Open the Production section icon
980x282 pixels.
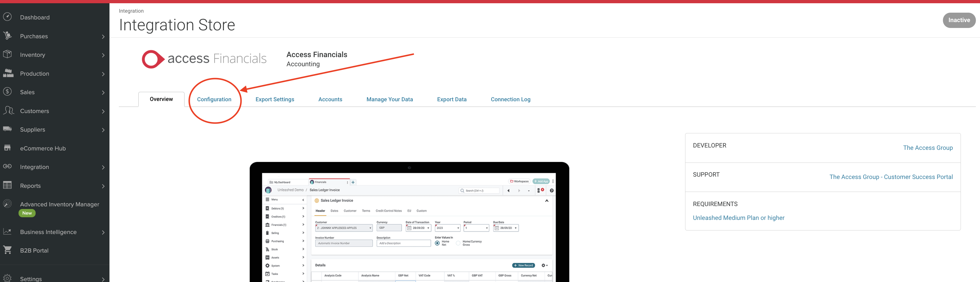[x=8, y=73]
